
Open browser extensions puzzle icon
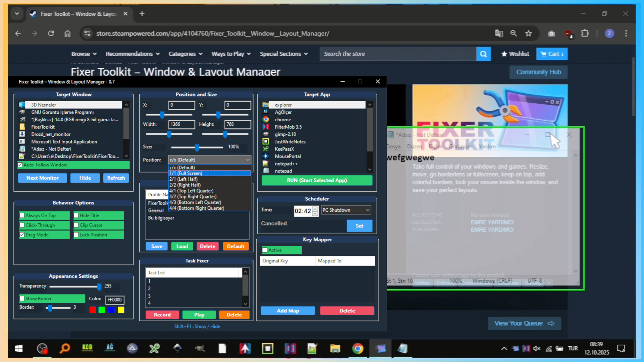point(585,34)
